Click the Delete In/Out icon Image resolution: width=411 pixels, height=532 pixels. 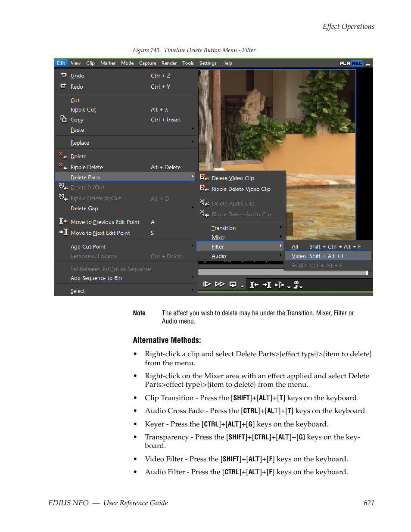pos(63,187)
